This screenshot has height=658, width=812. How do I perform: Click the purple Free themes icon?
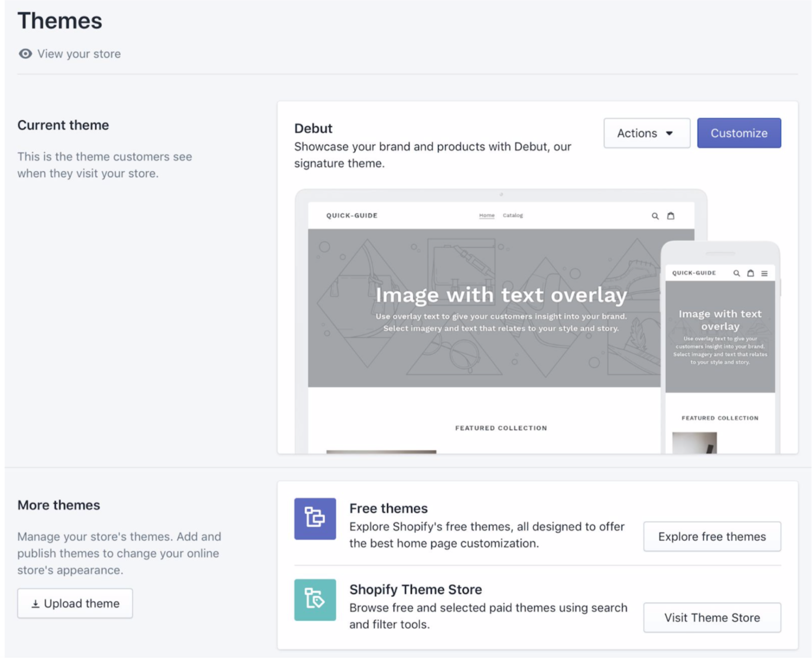point(315,519)
